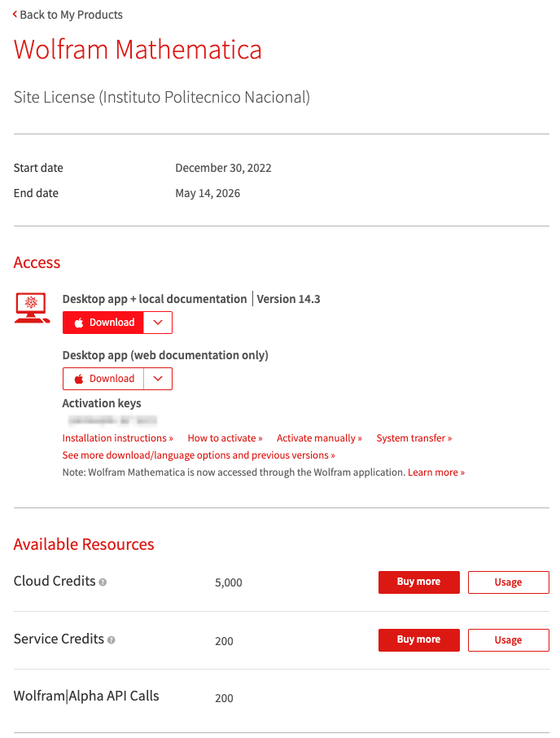This screenshot has width=560, height=738.
Task: Expand the white Download button platform dropdown
Action: (158, 379)
